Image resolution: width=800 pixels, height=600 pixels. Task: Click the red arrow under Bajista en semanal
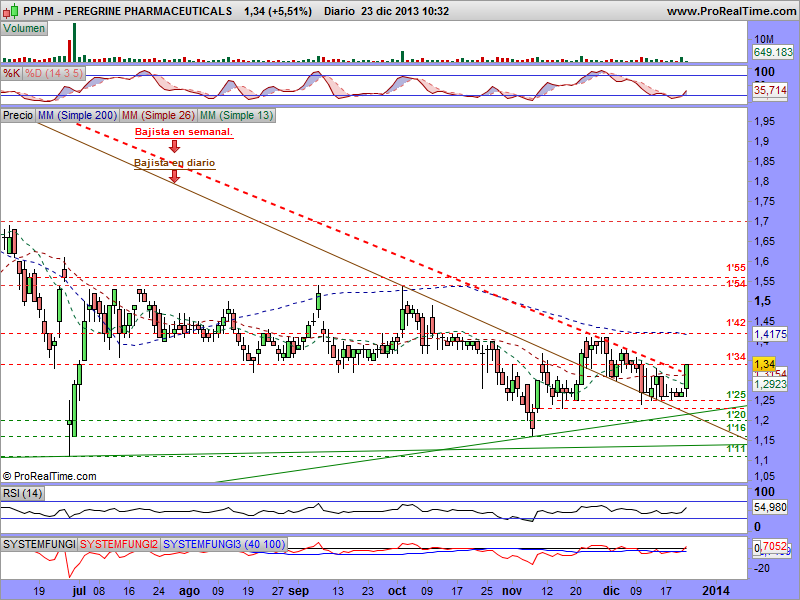click(x=174, y=146)
